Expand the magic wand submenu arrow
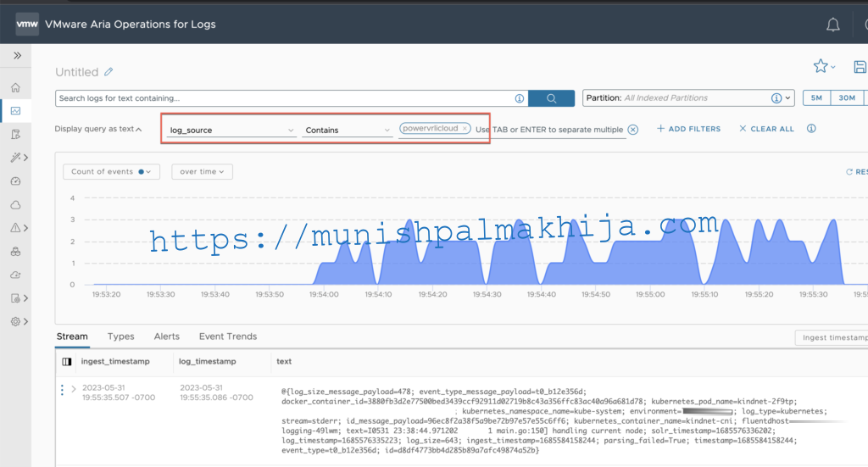The width and height of the screenshot is (868, 467). point(25,158)
